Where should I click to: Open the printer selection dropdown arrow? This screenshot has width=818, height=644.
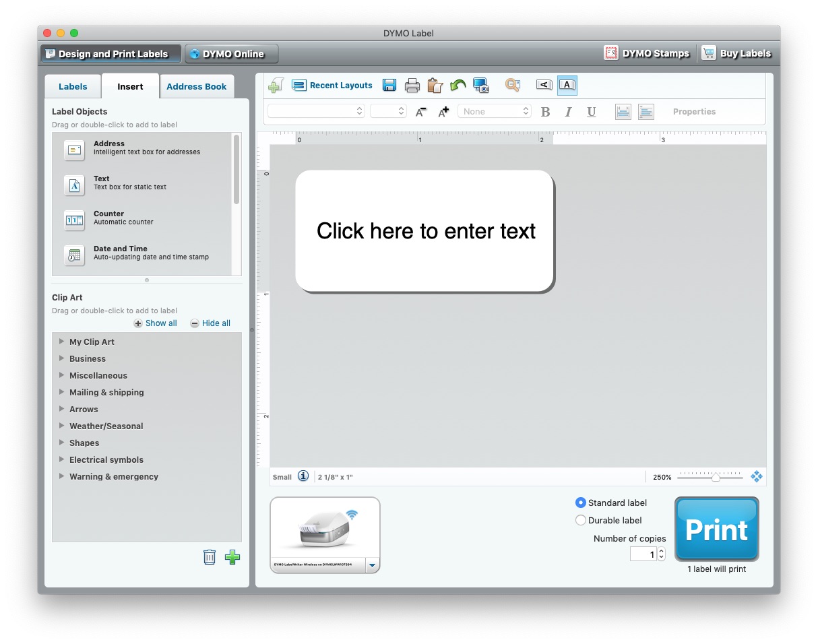[x=373, y=566]
